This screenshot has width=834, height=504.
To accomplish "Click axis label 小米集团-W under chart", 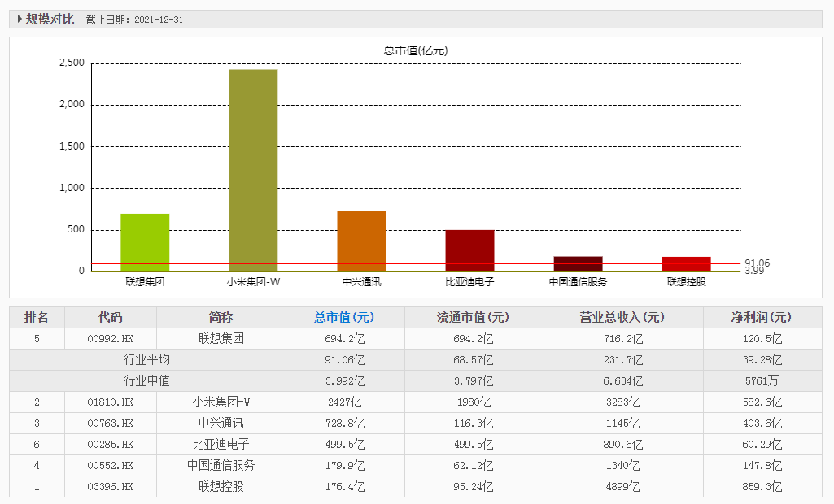I will [253, 282].
